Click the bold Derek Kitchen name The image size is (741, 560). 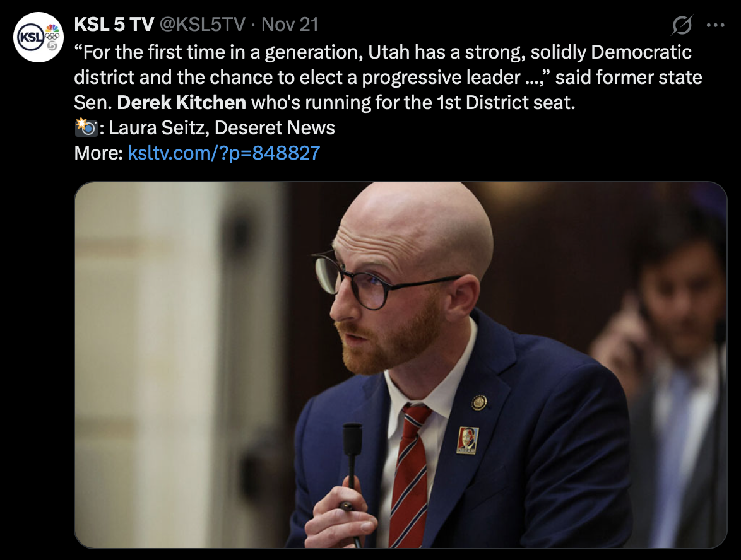182,102
